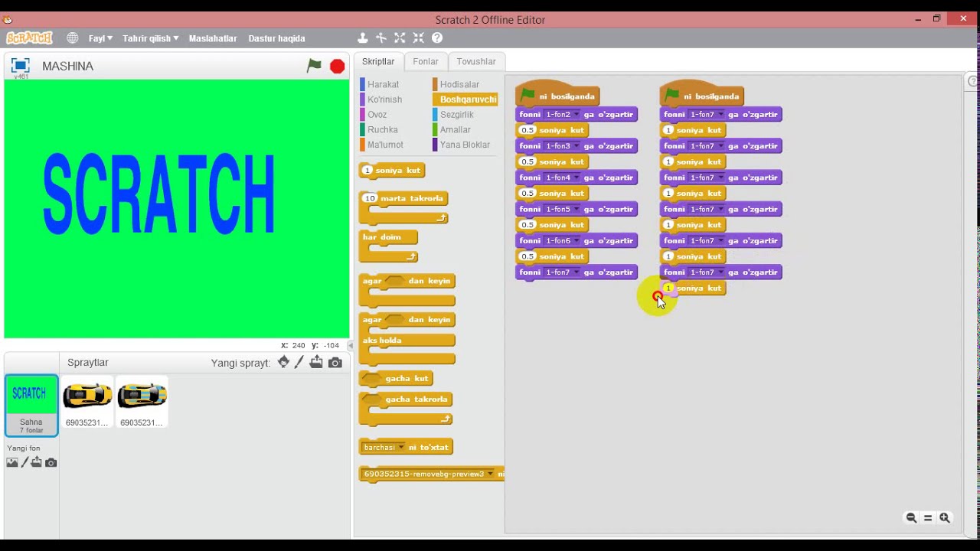The image size is (980, 551).
Task: Edit the 10 in 'marta takrorla' block
Action: 371,198
